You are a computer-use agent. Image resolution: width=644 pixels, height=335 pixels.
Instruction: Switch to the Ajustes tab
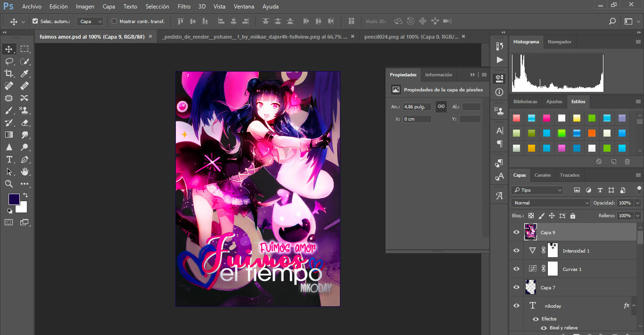(x=554, y=102)
